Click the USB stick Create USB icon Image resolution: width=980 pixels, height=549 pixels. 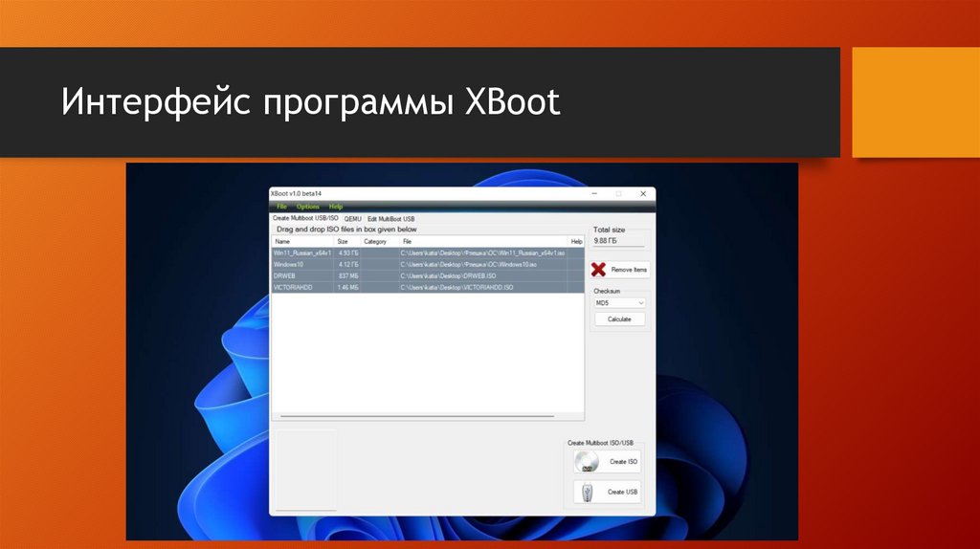point(587,493)
